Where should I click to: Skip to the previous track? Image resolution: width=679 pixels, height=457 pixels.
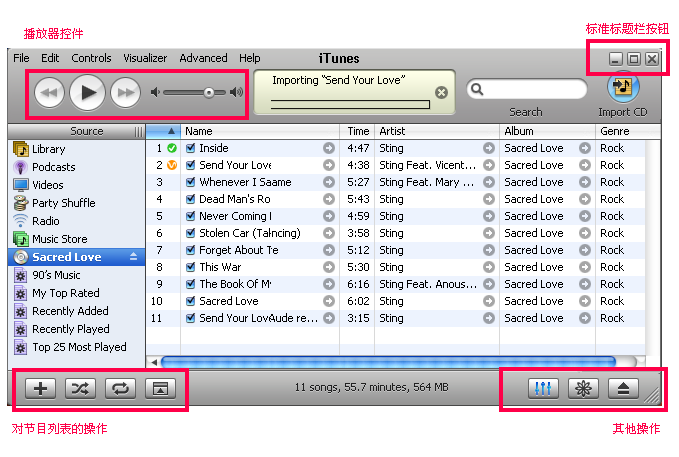tap(50, 93)
